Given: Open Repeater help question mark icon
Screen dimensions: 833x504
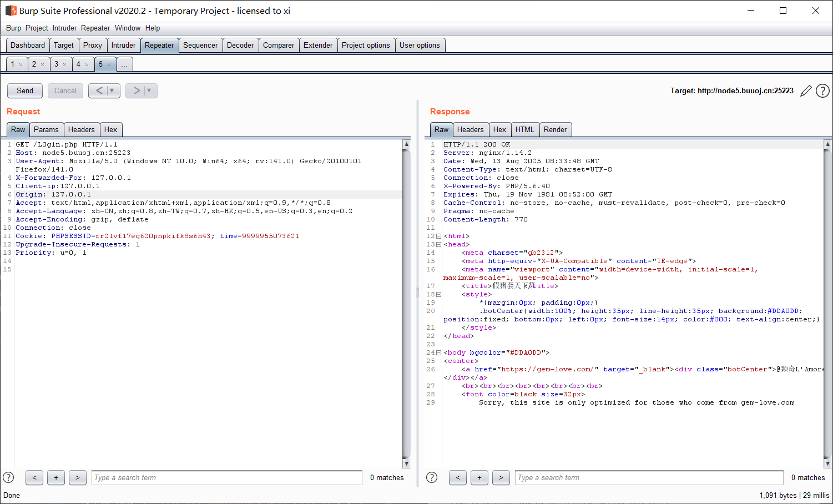Looking at the screenshot, I should tap(822, 90).
